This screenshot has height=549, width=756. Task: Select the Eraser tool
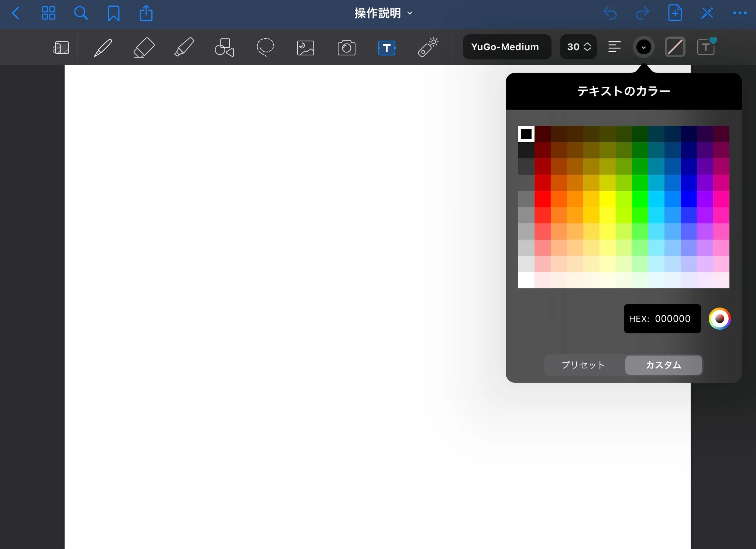144,47
